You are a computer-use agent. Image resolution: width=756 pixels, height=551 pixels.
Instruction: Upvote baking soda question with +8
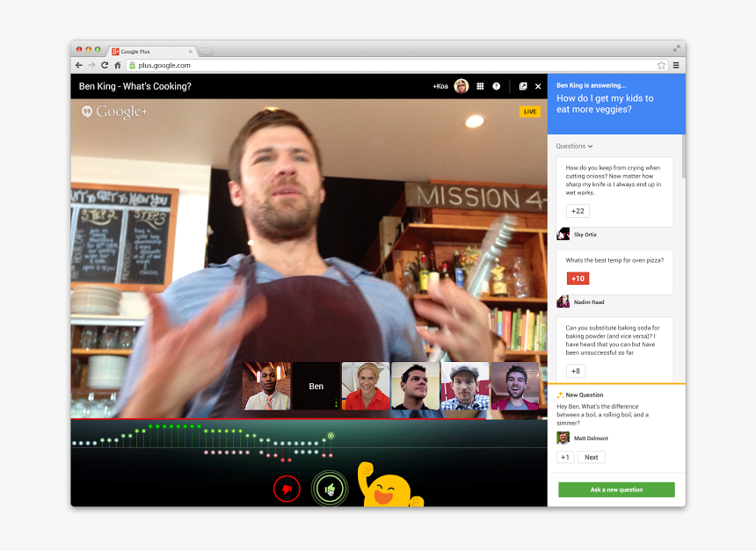576,371
